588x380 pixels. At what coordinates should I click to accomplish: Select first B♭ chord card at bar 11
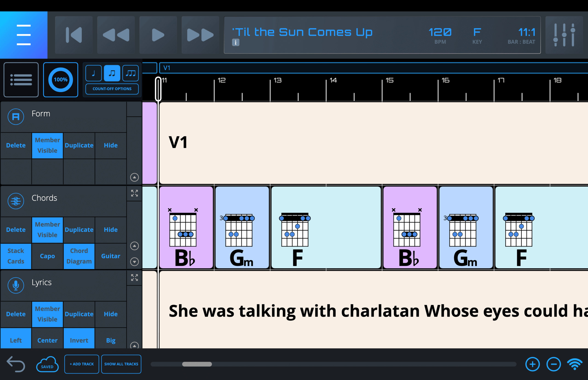(186, 228)
